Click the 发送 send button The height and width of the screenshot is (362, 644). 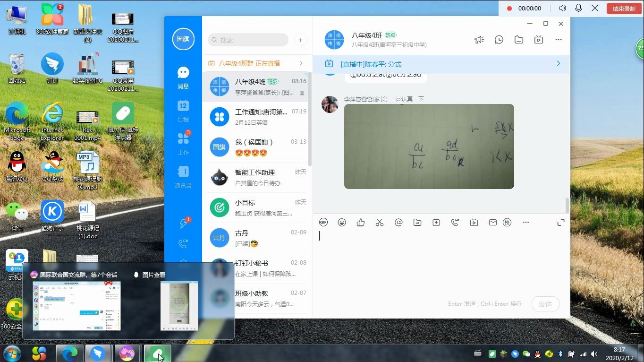coord(545,304)
